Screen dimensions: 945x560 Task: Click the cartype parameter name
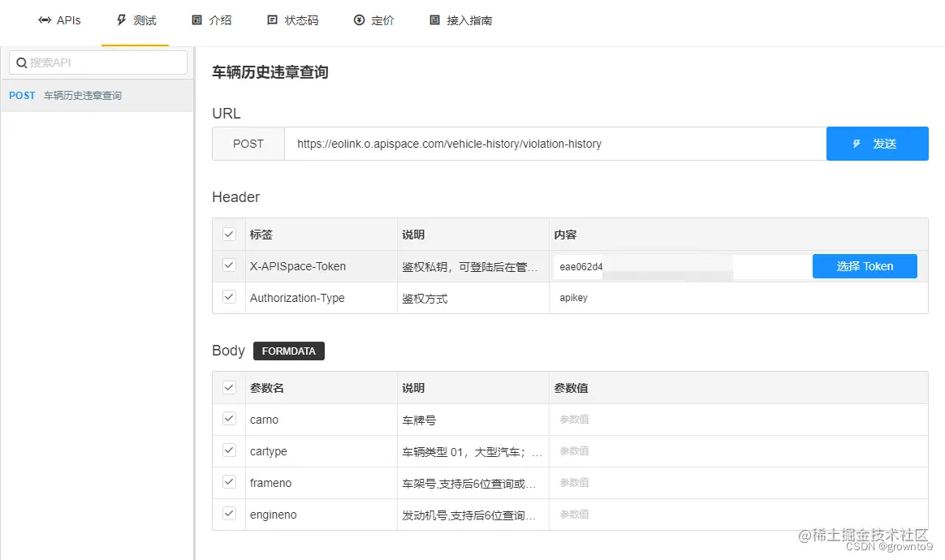(268, 451)
